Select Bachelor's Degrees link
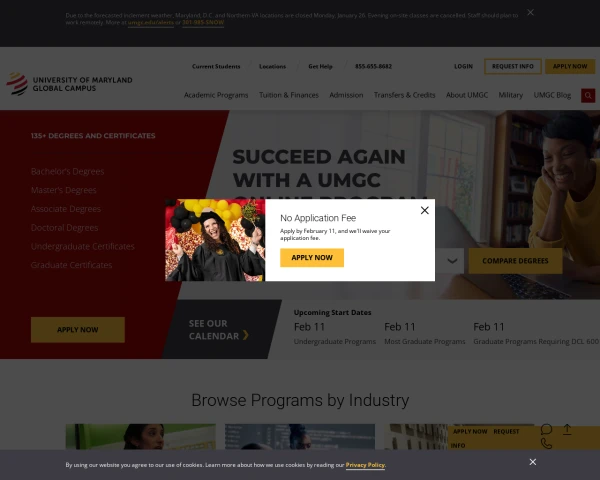 [67, 171]
